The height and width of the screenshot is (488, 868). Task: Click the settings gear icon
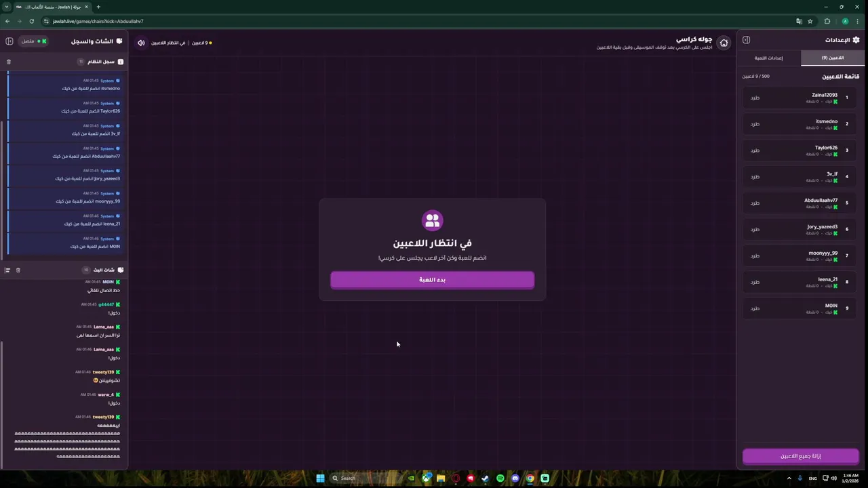coord(856,40)
